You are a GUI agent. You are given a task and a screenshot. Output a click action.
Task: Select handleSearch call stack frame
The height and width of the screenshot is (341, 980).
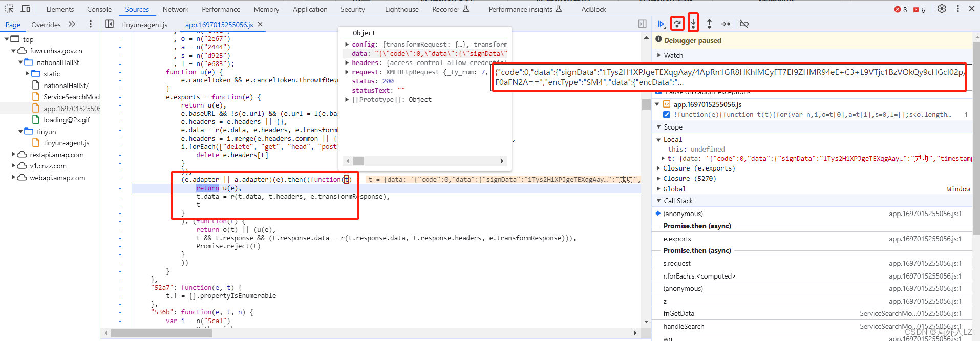(812, 326)
